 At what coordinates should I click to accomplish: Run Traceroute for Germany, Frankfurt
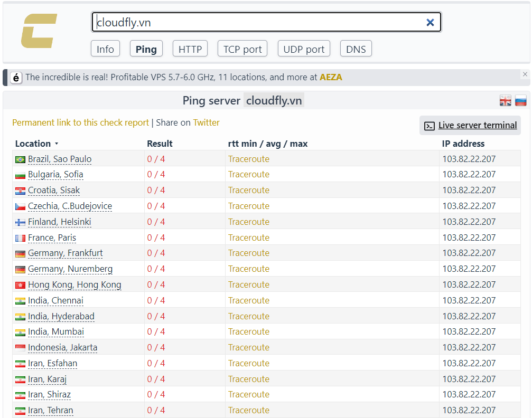249,253
